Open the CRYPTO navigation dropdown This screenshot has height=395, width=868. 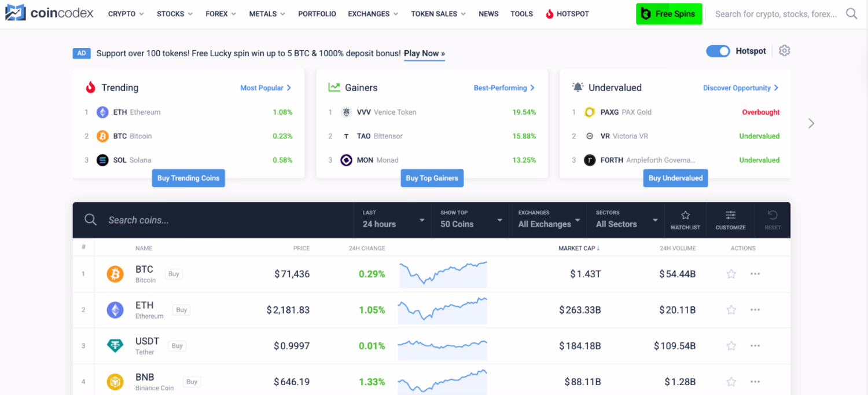pyautogui.click(x=125, y=13)
